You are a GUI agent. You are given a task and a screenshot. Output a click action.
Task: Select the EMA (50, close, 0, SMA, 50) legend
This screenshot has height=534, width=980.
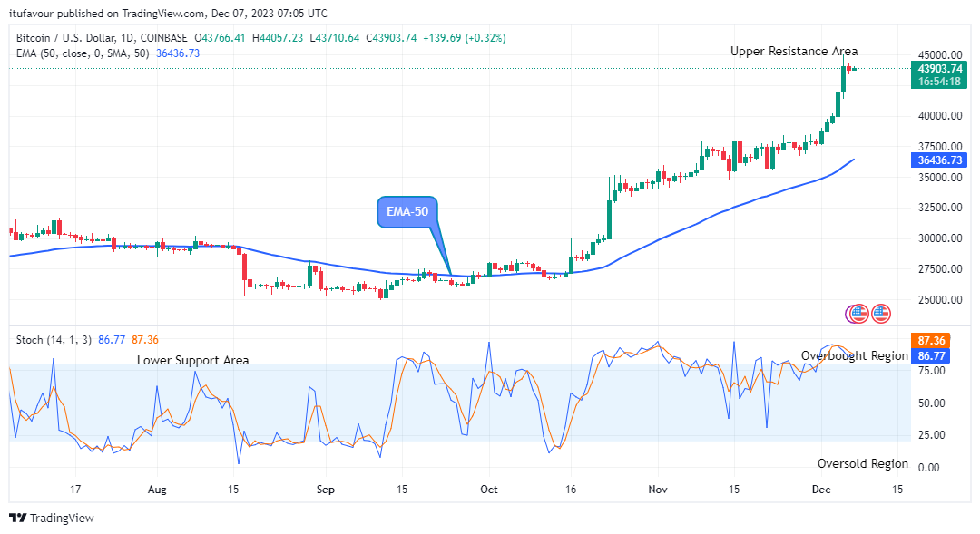83,53
